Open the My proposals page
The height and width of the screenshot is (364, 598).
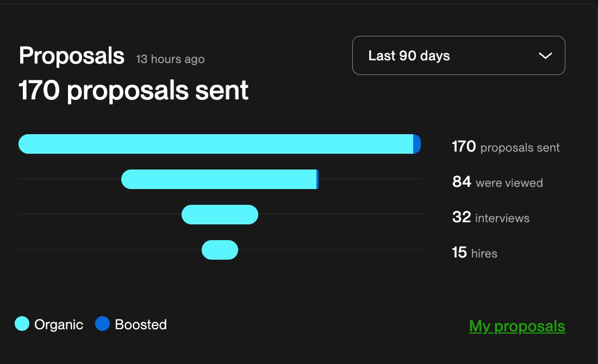[516, 327]
